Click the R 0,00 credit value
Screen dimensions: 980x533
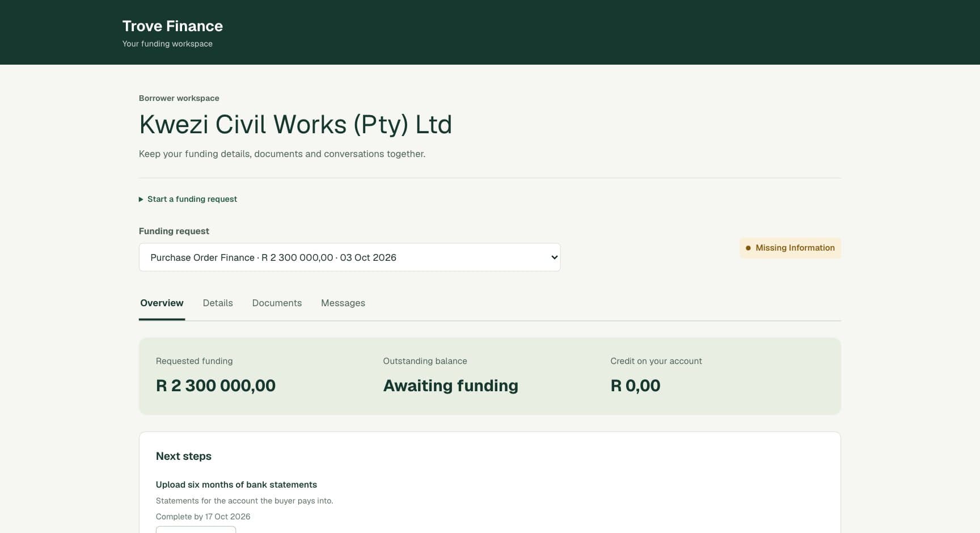point(635,386)
